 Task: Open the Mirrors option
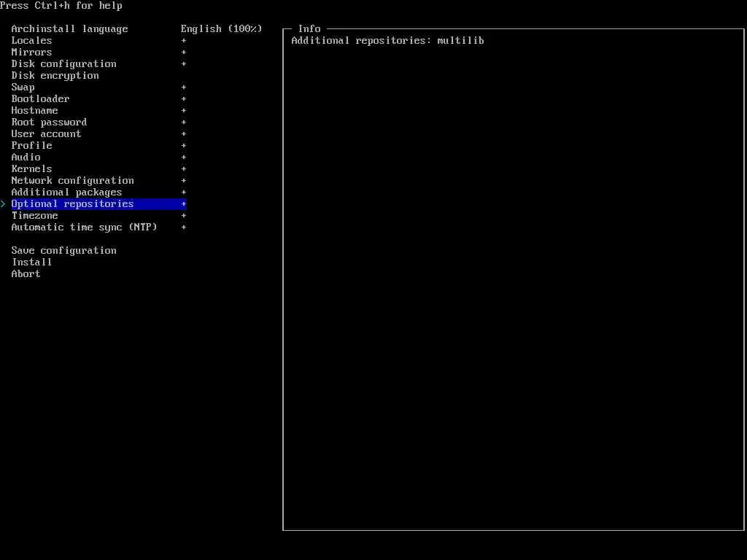point(31,52)
